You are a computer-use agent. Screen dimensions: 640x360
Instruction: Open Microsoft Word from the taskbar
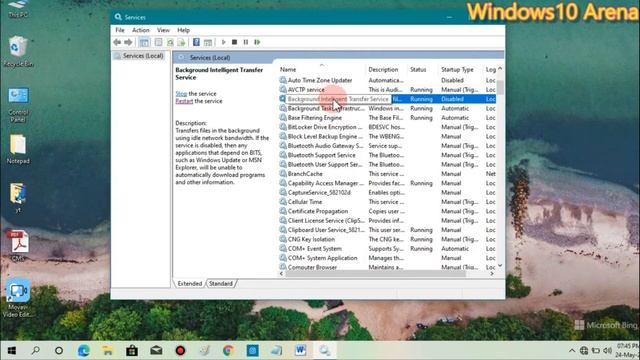point(300,350)
